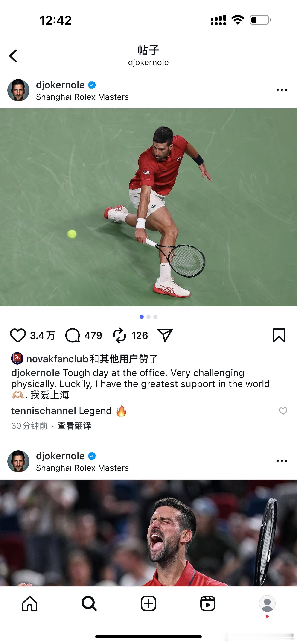
Task: Create new post with plus icon
Action: 148,603
